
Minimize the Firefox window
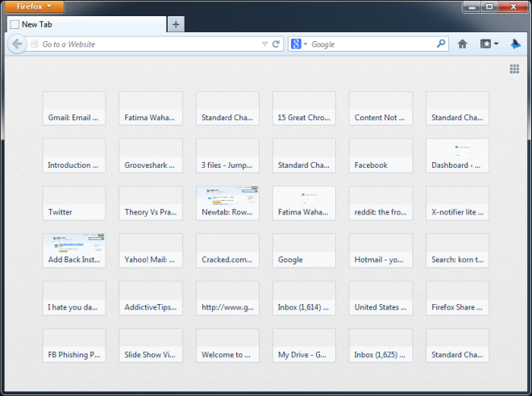pyautogui.click(x=472, y=6)
